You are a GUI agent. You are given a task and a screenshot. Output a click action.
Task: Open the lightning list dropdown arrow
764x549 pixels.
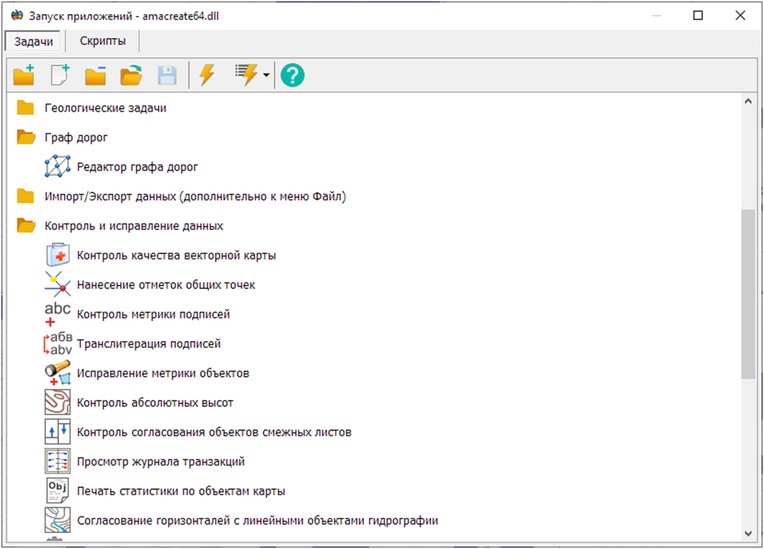(267, 76)
